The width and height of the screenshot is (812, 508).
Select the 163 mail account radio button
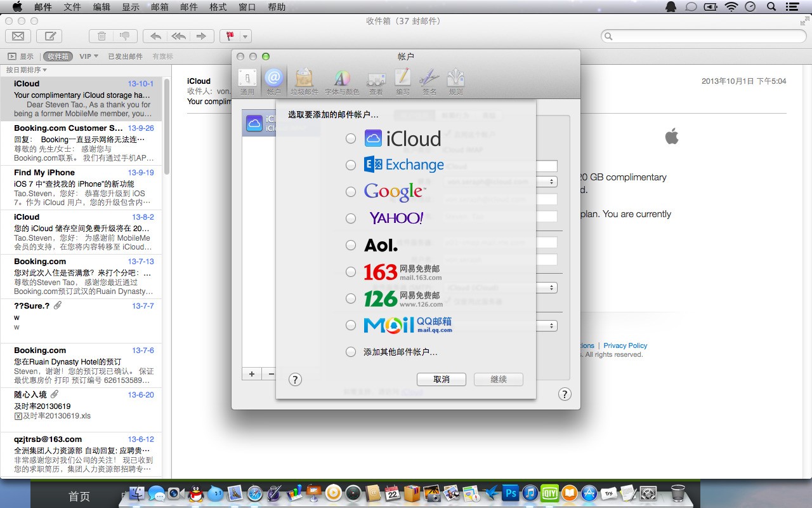[351, 272]
